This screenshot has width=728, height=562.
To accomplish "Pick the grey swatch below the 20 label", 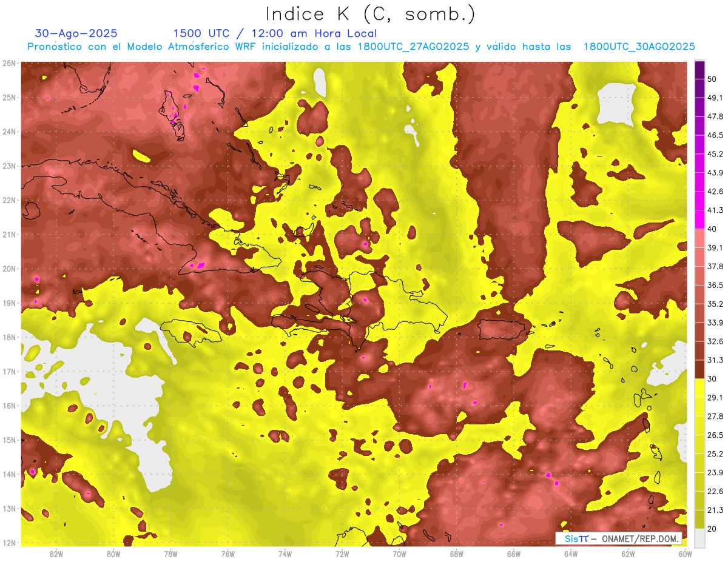I will click(x=699, y=538).
